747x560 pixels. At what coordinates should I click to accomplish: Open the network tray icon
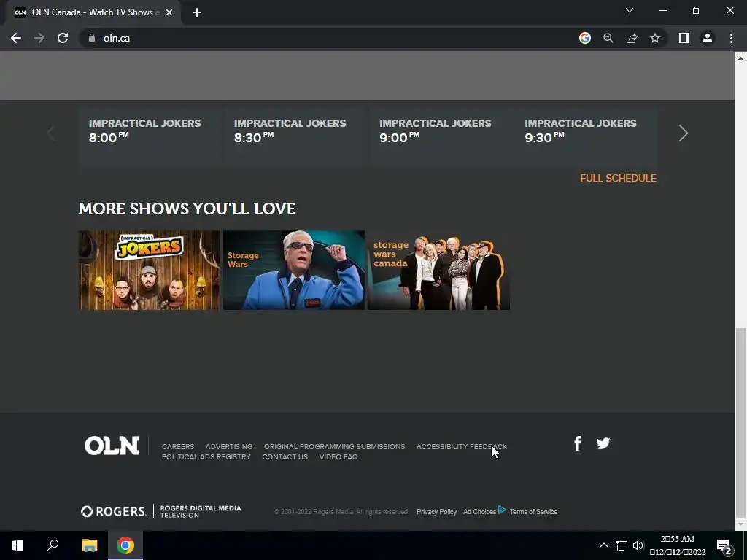click(x=622, y=545)
